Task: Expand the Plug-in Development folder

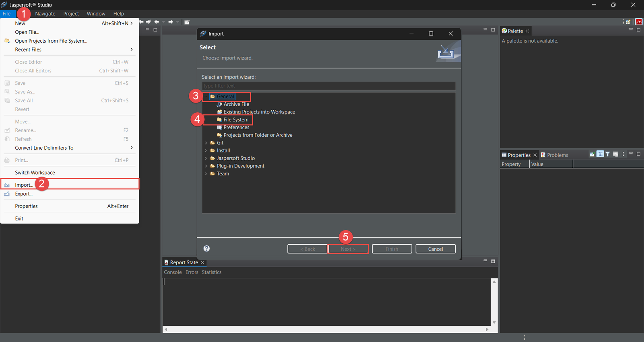Action: pyautogui.click(x=206, y=166)
